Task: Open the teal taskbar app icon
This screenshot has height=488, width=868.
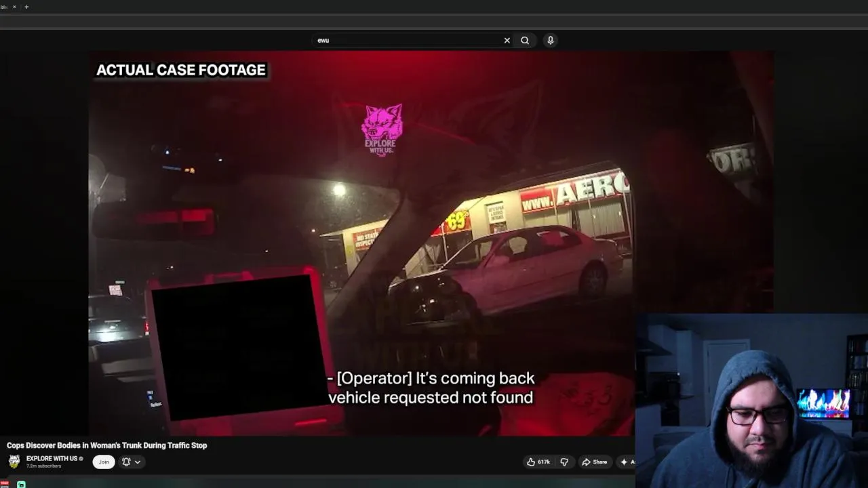Action: pyautogui.click(x=21, y=485)
